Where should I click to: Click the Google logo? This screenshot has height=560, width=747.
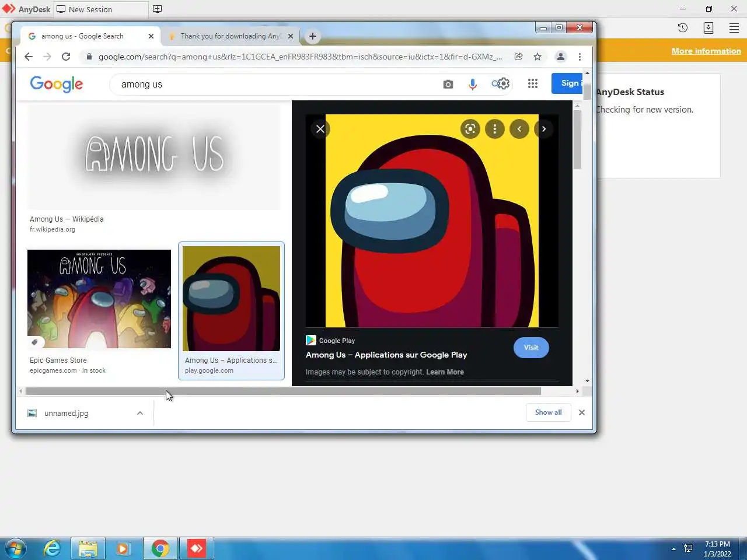pyautogui.click(x=57, y=84)
